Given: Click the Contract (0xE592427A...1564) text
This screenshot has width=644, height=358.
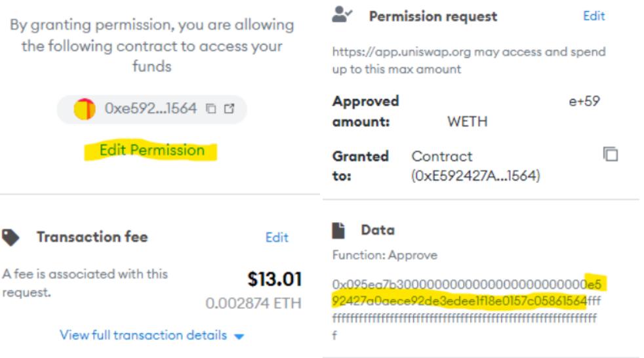Looking at the screenshot, I should pyautogui.click(x=475, y=166).
